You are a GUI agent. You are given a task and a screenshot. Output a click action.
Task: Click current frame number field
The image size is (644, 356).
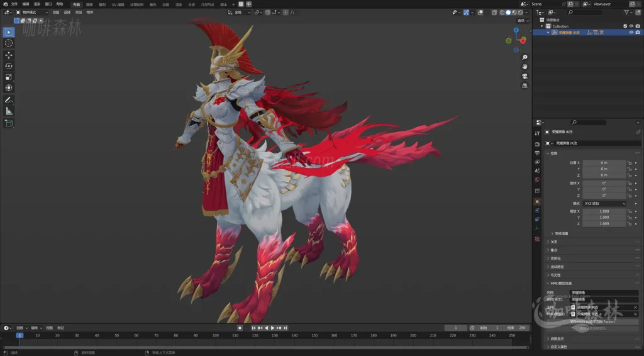tap(455, 328)
